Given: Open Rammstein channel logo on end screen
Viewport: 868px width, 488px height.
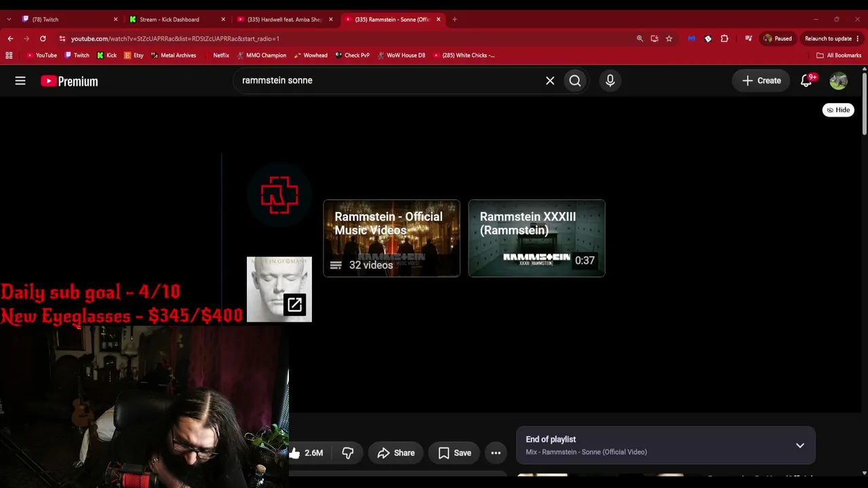Looking at the screenshot, I should [279, 195].
